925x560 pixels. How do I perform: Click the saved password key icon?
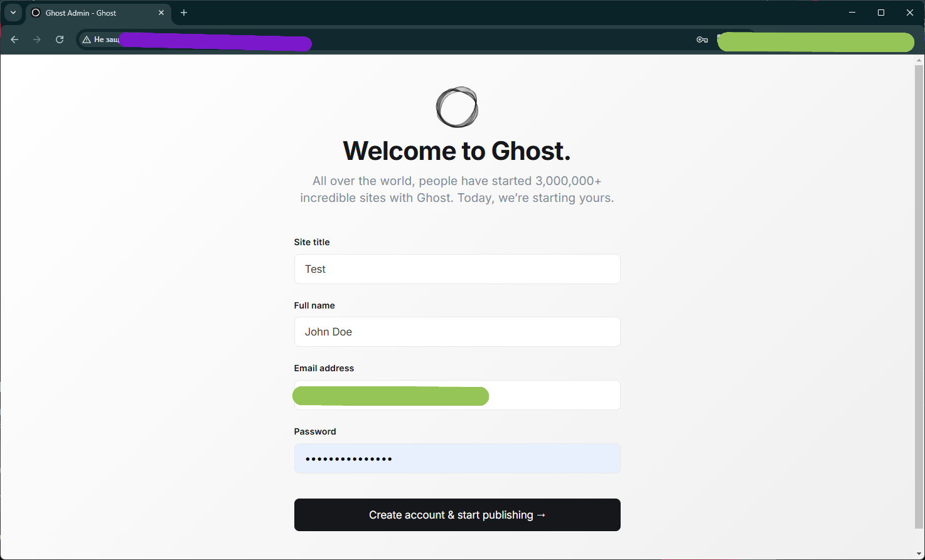pos(702,40)
